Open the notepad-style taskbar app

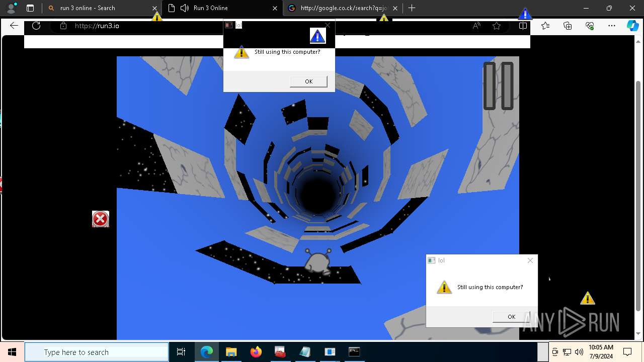pyautogui.click(x=305, y=352)
